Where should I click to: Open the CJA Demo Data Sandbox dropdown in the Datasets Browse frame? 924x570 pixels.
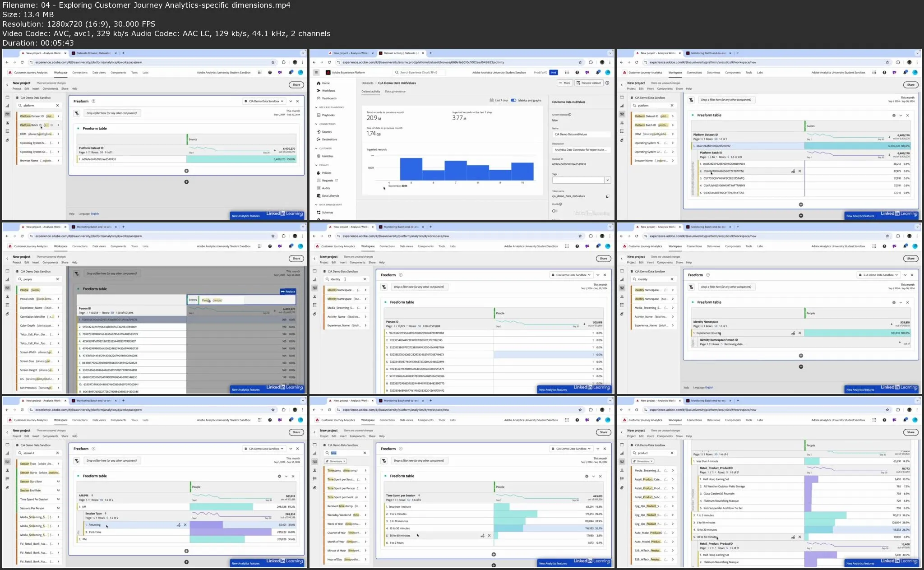tap(264, 101)
